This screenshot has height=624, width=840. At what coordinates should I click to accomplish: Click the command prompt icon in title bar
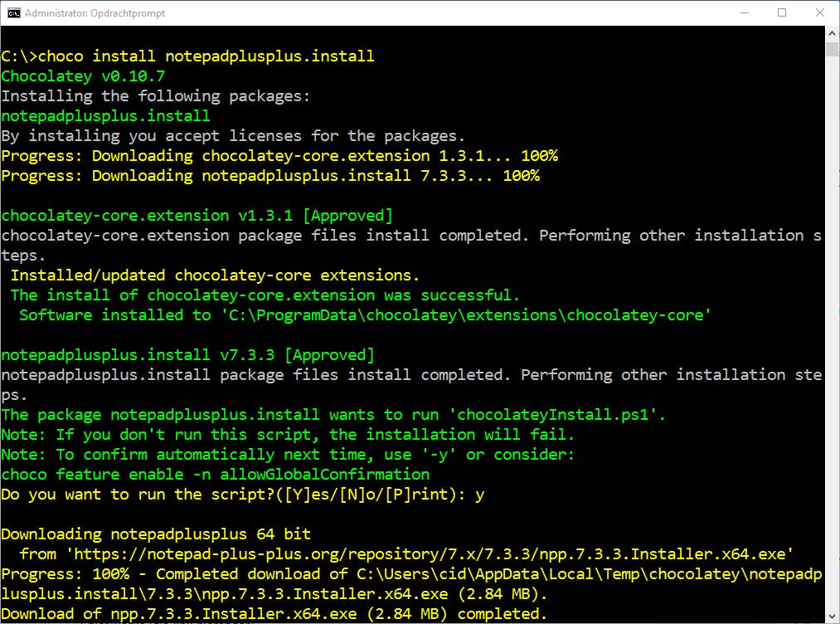point(13,13)
